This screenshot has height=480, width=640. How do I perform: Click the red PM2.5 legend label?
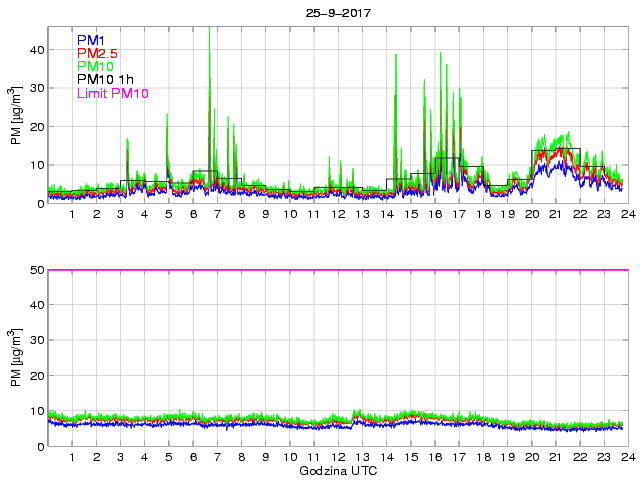(98, 53)
